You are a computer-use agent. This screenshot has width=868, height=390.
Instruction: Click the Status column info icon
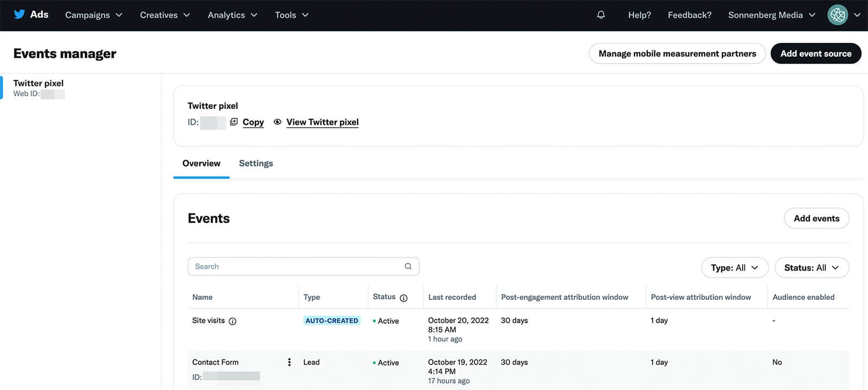tap(404, 298)
